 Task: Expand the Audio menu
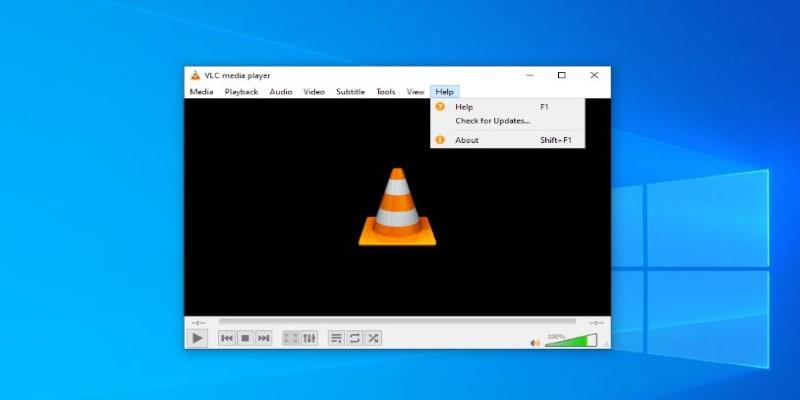pos(281,92)
